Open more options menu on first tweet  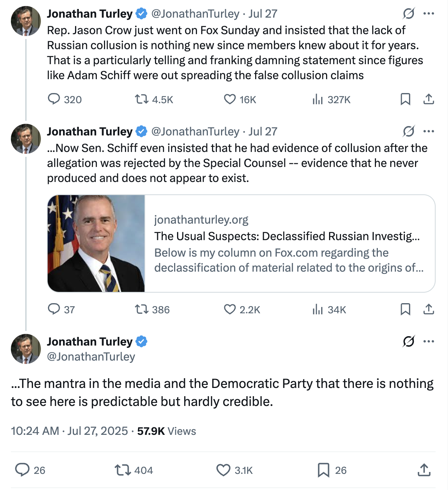(x=428, y=14)
